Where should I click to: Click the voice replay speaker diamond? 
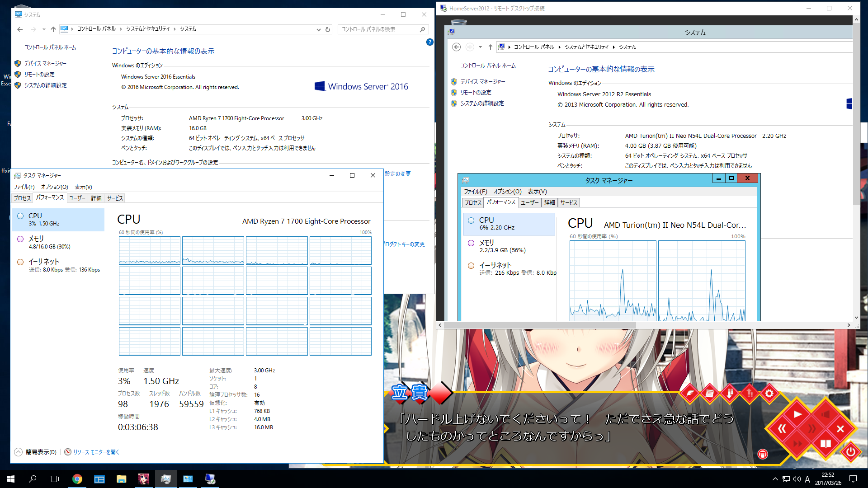pyautogui.click(x=826, y=414)
